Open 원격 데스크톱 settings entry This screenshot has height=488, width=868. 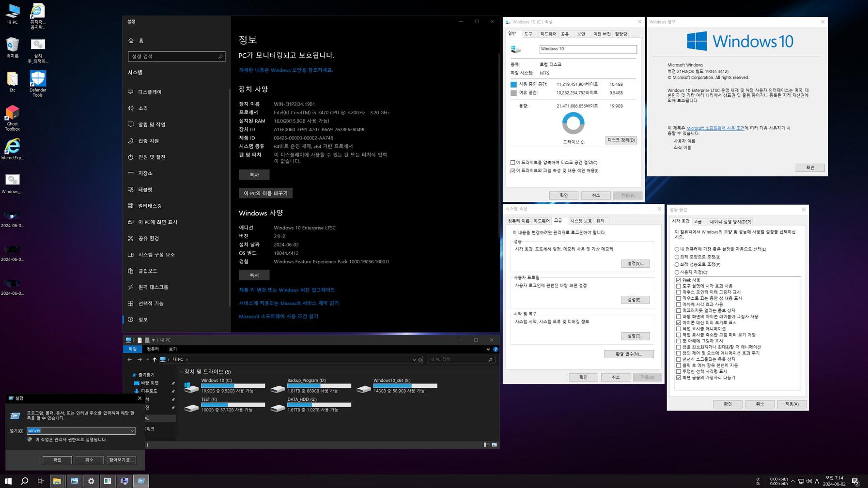[x=153, y=287]
